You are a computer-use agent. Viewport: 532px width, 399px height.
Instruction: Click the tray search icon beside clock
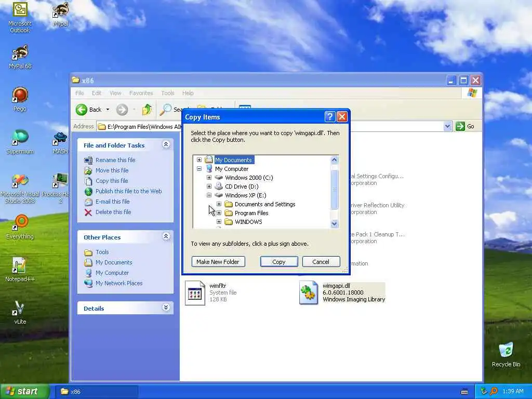click(x=494, y=391)
